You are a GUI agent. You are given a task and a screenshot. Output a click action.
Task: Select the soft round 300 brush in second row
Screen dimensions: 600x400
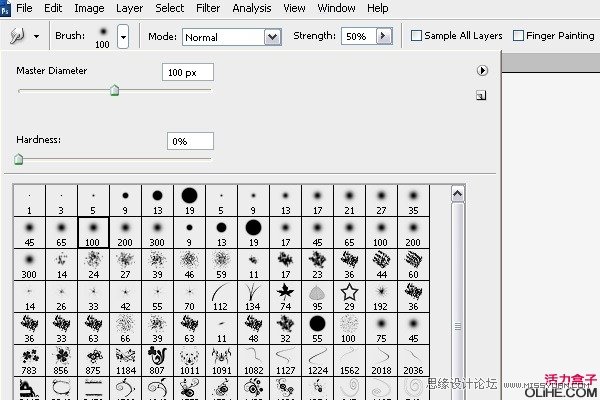157,233
